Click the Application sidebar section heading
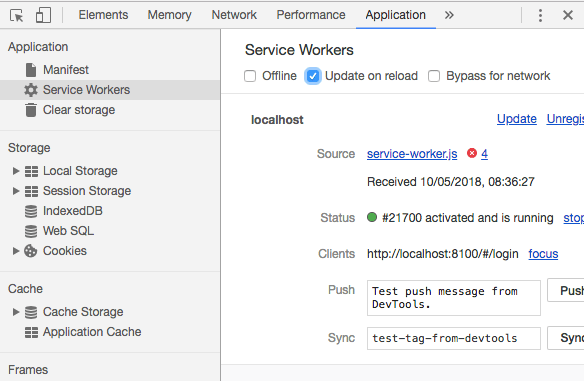 [x=38, y=47]
